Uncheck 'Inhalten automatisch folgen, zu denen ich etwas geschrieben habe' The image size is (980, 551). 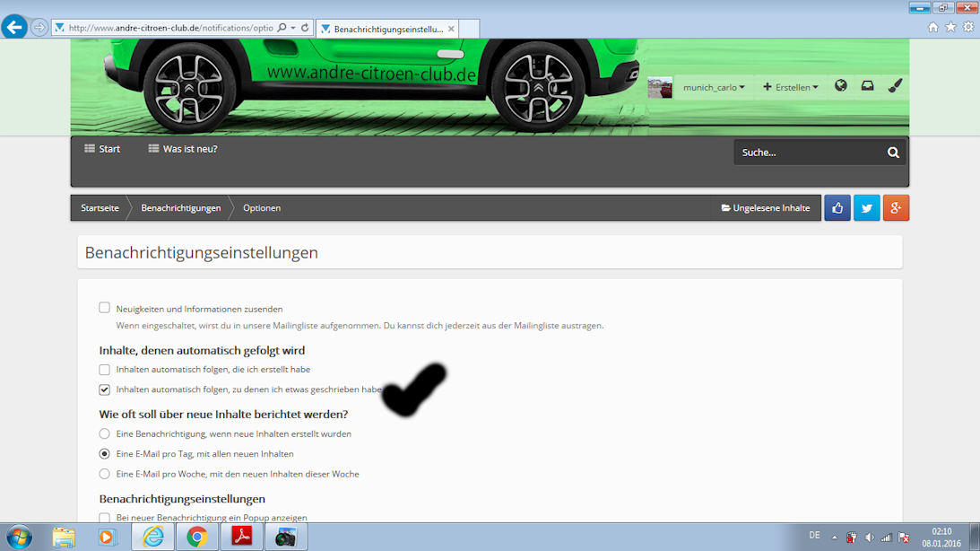click(104, 389)
